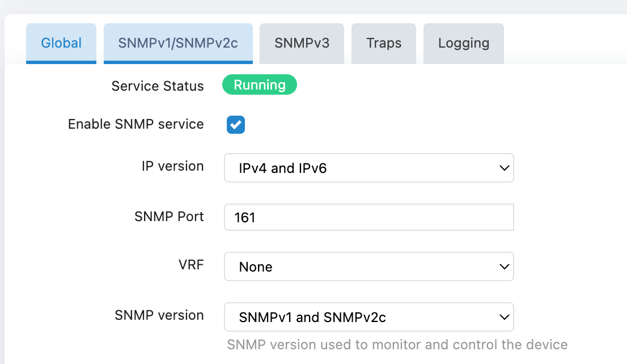Viewport: 627px width, 364px height.
Task: Open the Logging tab
Action: point(463,43)
